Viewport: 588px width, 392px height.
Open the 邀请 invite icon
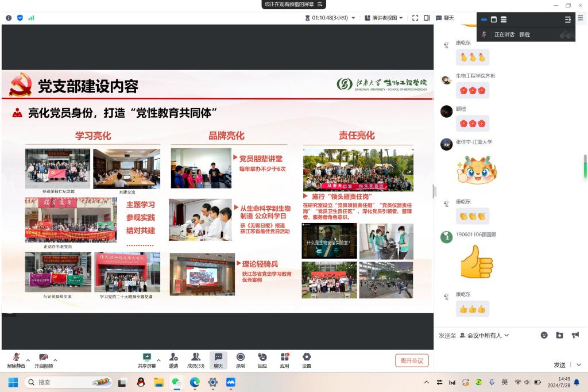point(173,358)
